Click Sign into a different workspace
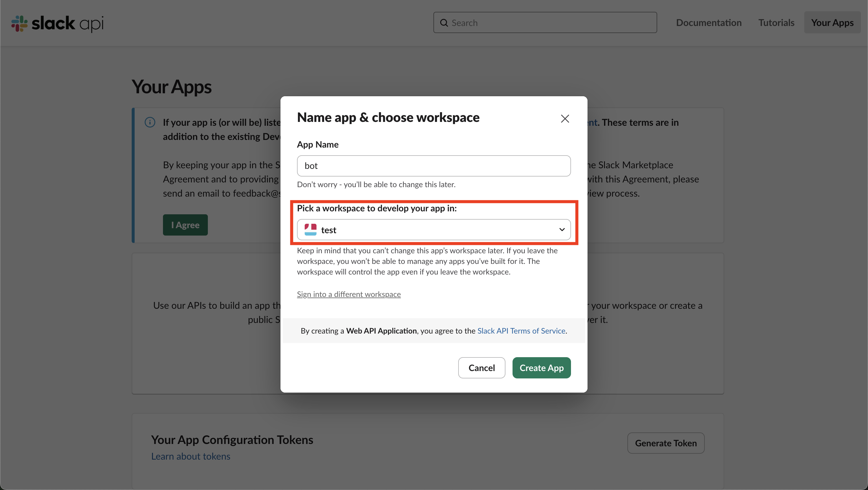 pos(348,294)
